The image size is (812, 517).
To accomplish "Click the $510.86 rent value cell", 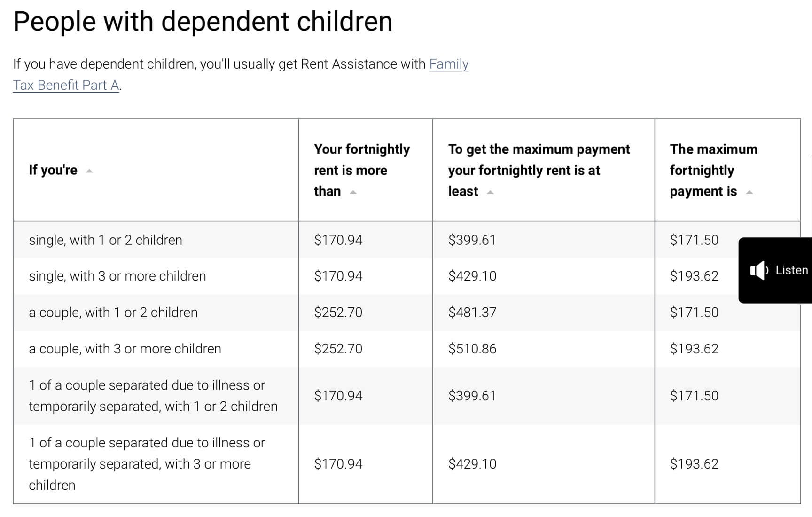I will (472, 349).
